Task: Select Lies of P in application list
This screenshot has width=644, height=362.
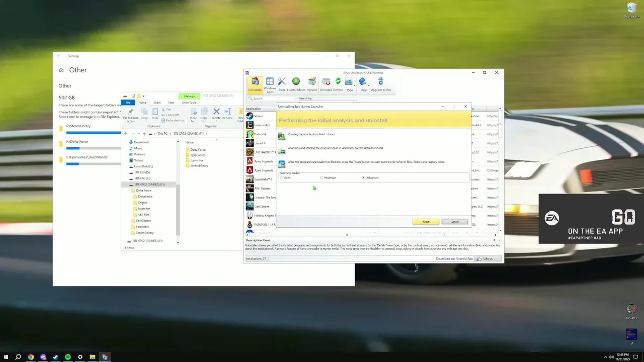Action: 260,143
